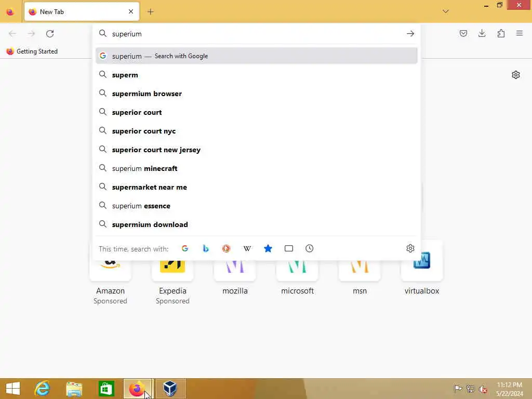Open network status tray icon

[x=470, y=389]
